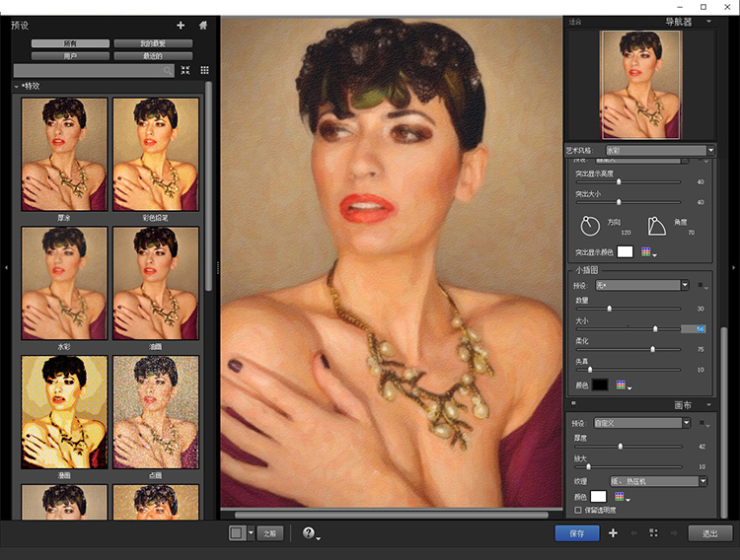Click the 失真 slider handle
The width and height of the screenshot is (740, 560).
(x=590, y=370)
